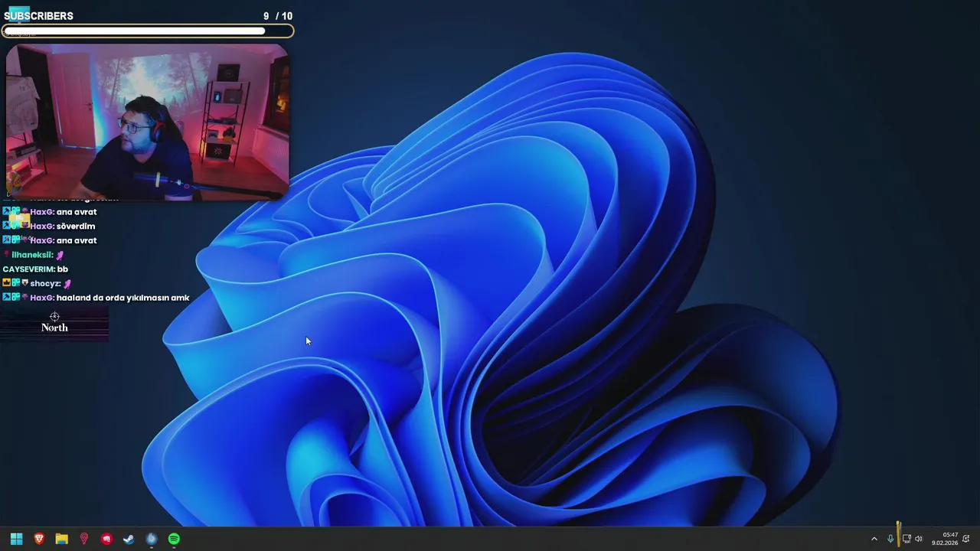Open the pink pin-shaped taskbar app
Screen dimensions: 980x551
[84, 539]
